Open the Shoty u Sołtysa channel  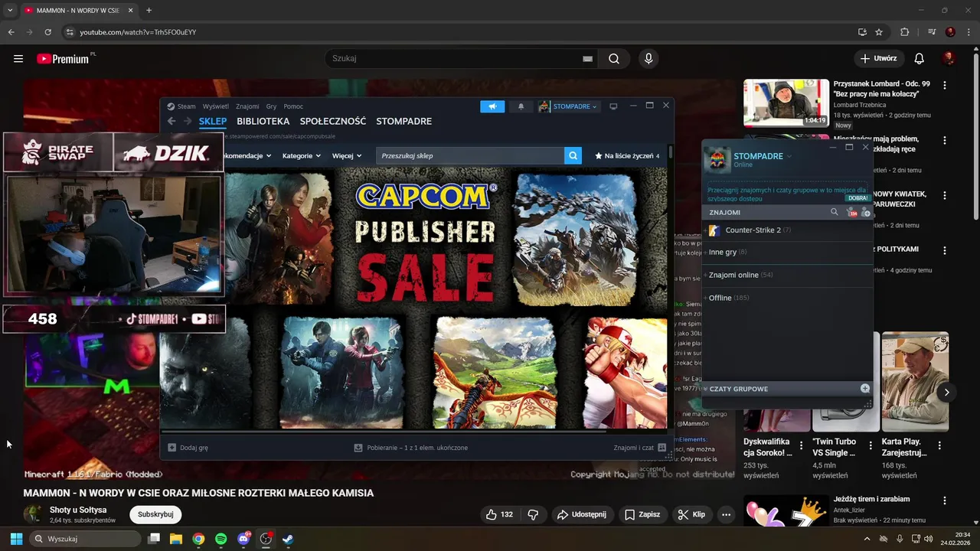point(78,510)
